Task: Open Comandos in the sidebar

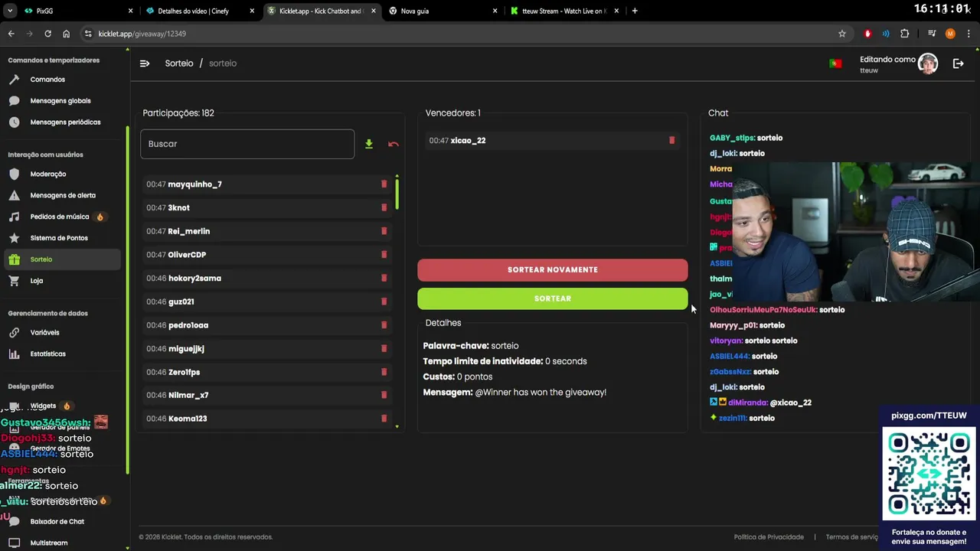Action: tap(47, 80)
